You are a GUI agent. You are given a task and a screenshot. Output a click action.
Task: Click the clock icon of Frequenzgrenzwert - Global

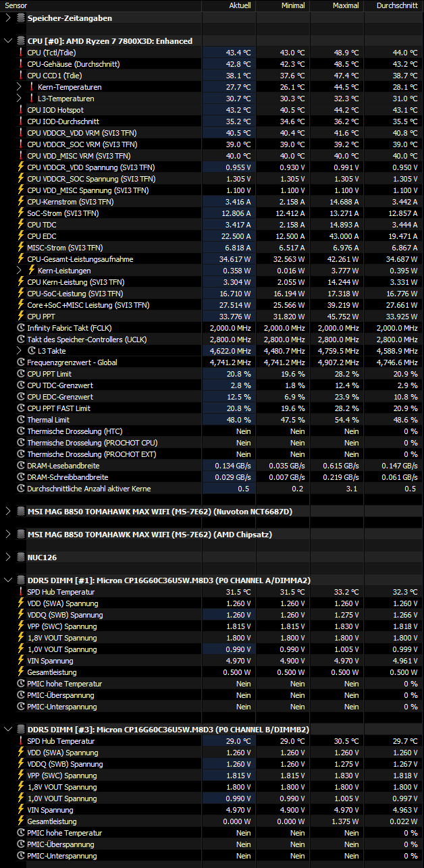tap(20, 362)
